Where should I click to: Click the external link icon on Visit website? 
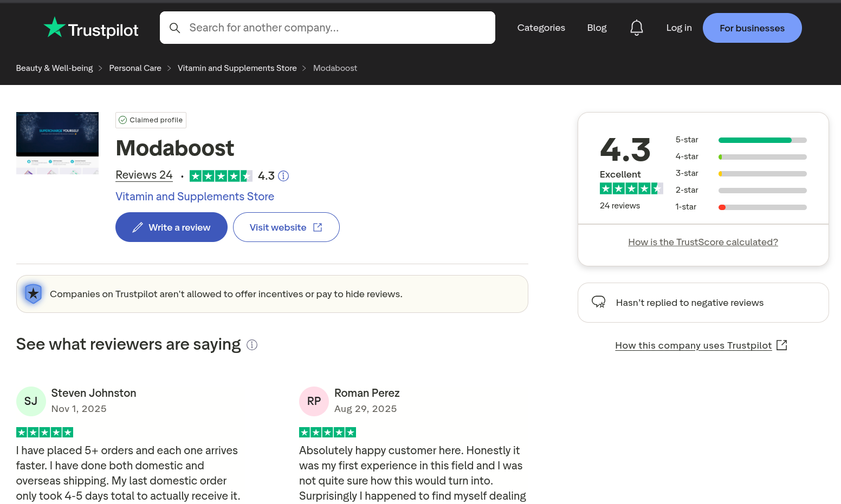318,227
